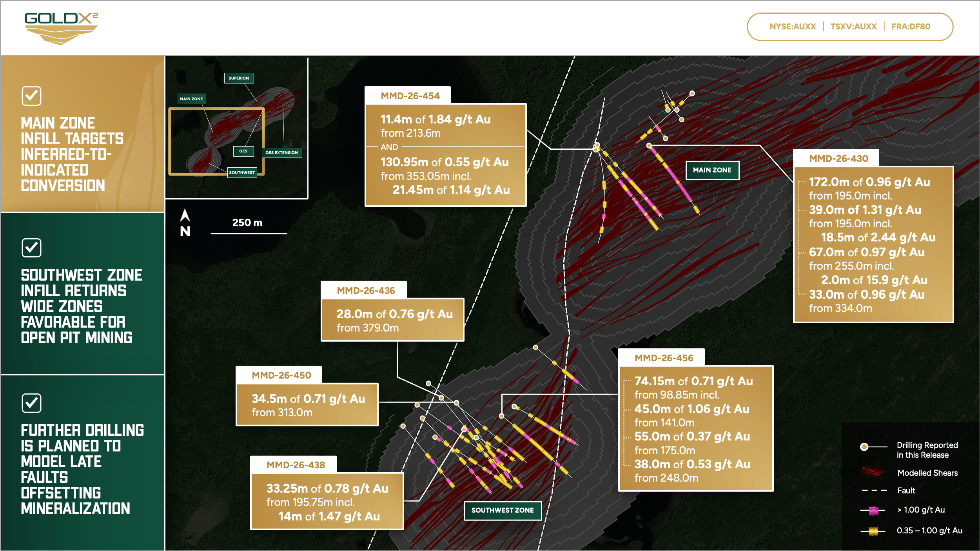
Task: Click the SOUTHWEST label in inset map
Action: coord(242,172)
